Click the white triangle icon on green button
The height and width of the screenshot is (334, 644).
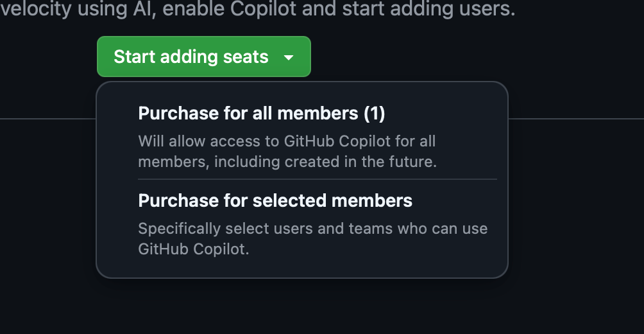289,57
